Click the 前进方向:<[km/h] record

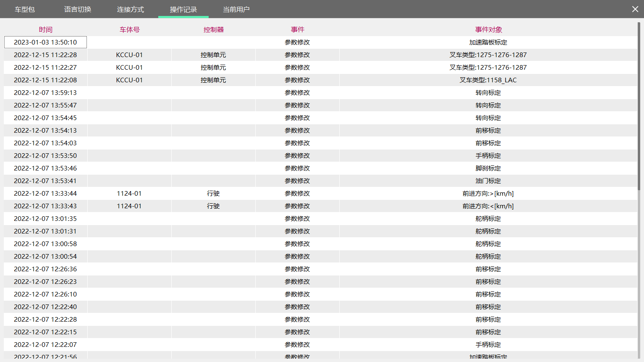point(488,206)
